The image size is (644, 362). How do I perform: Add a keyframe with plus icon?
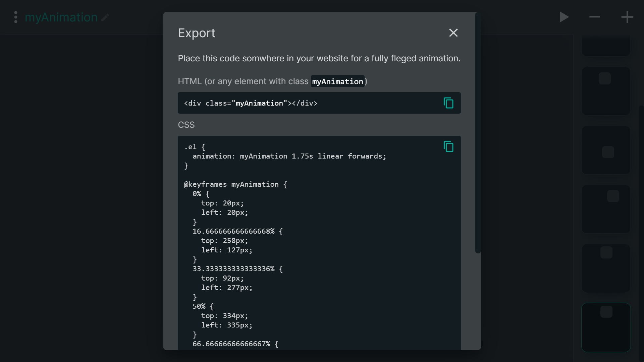[x=627, y=17]
